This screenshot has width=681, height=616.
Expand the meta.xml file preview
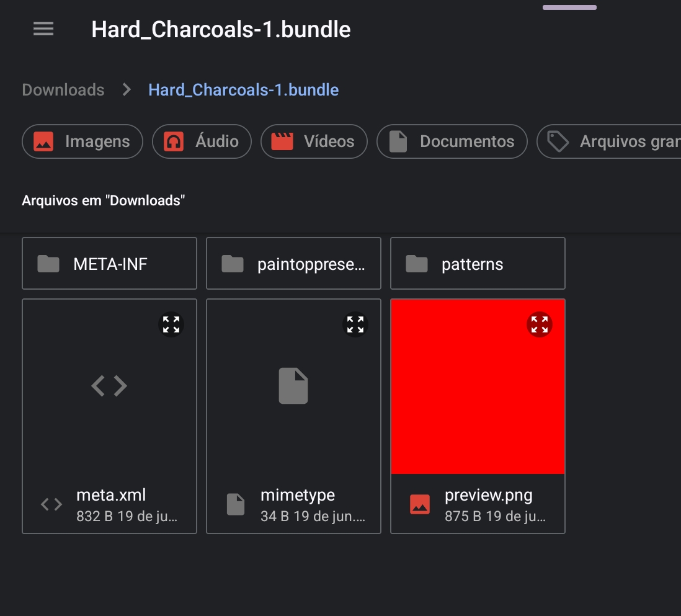pyautogui.click(x=171, y=324)
